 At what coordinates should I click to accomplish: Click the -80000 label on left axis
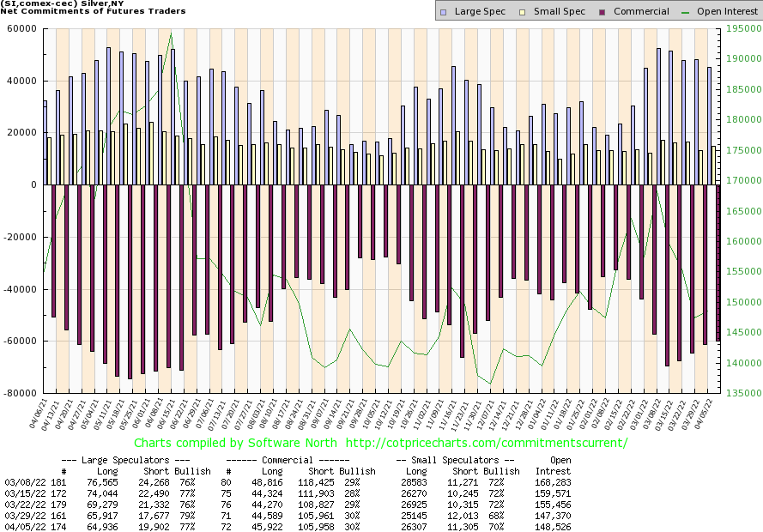[x=19, y=393]
